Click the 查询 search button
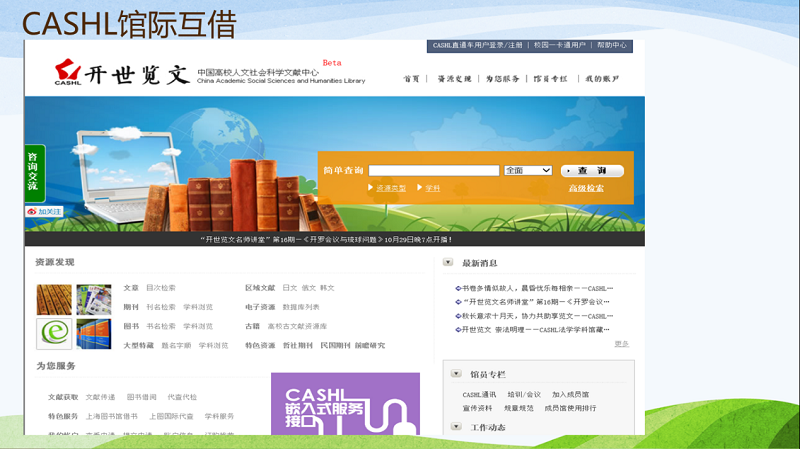 pyautogui.click(x=592, y=170)
